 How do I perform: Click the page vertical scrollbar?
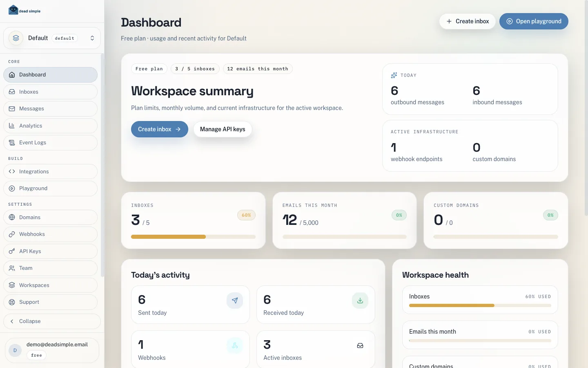click(x=586, y=108)
